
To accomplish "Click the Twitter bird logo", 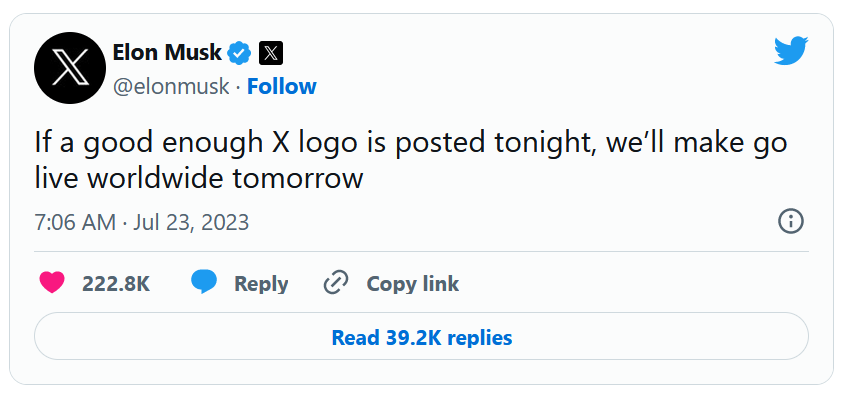I will [790, 50].
